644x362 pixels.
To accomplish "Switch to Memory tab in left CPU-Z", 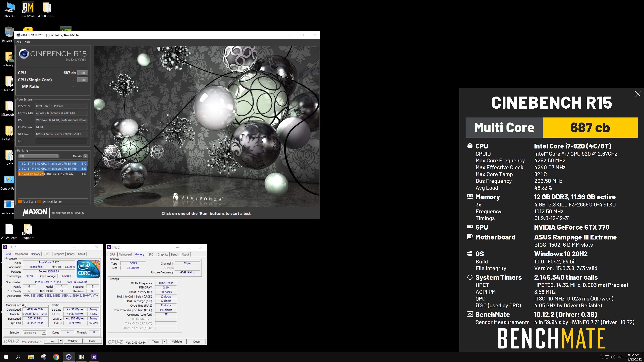I will (35, 254).
